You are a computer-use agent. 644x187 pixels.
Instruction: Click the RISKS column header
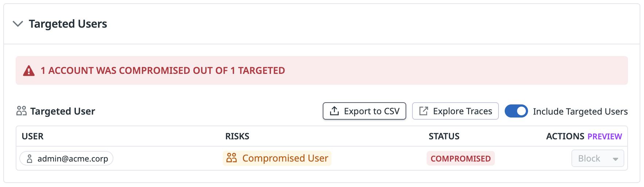click(x=237, y=136)
